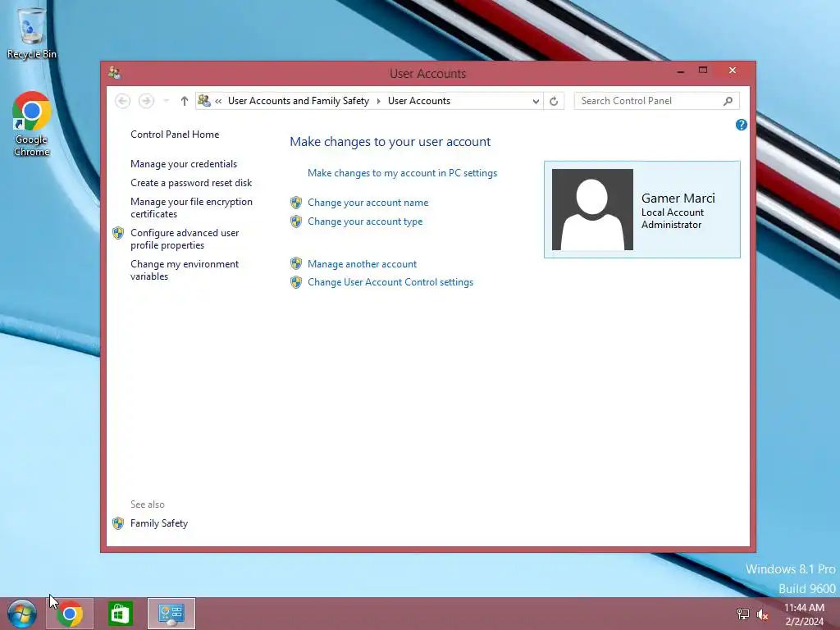Click the User Accounts window title icon
Viewport: 840px width, 630px height.
[114, 73]
